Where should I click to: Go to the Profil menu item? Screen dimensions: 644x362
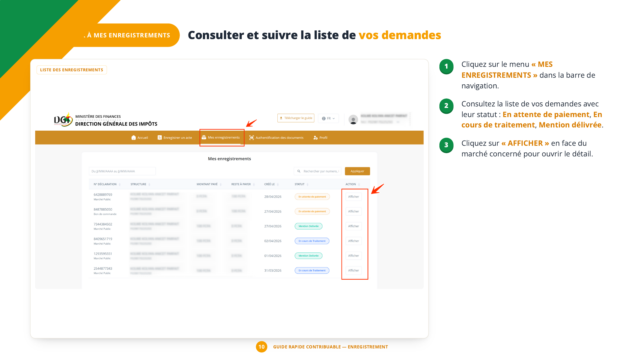320,138
